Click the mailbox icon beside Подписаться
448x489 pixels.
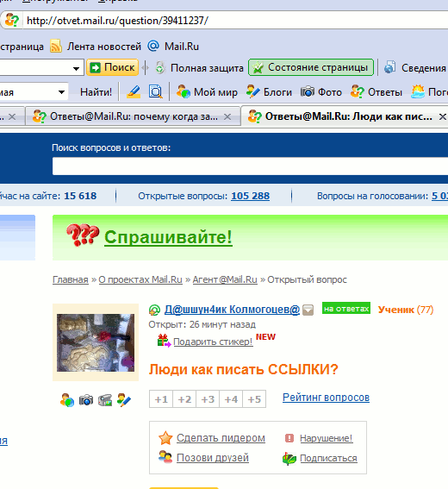coord(289,459)
